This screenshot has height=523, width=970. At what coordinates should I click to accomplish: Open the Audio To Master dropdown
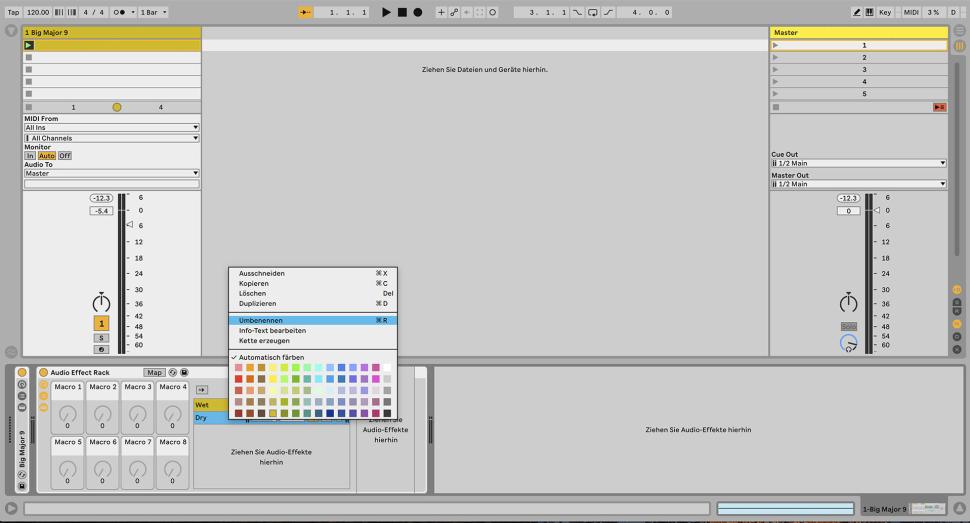[111, 173]
